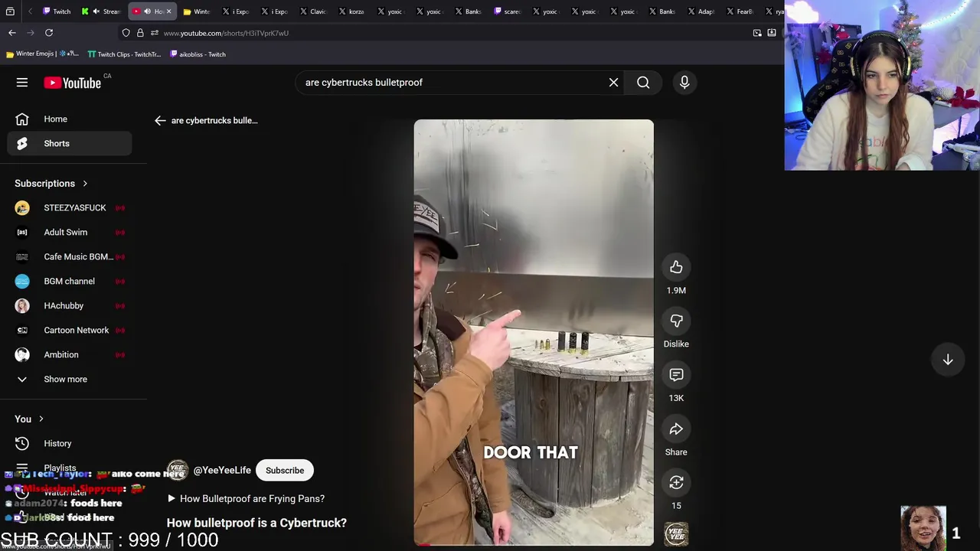Pause the playing short video
This screenshot has width=980, height=551.
click(x=534, y=332)
